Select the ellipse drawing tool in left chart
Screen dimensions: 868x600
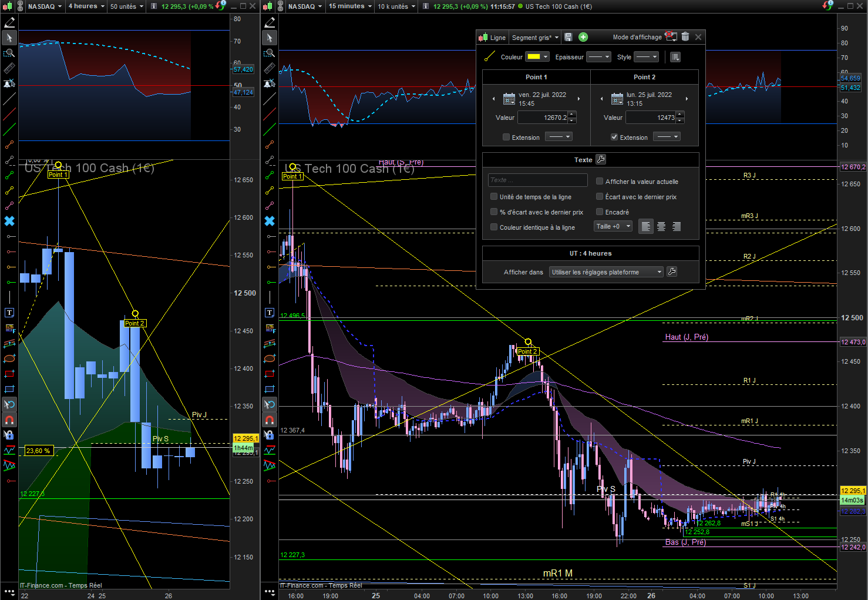pyautogui.click(x=9, y=358)
